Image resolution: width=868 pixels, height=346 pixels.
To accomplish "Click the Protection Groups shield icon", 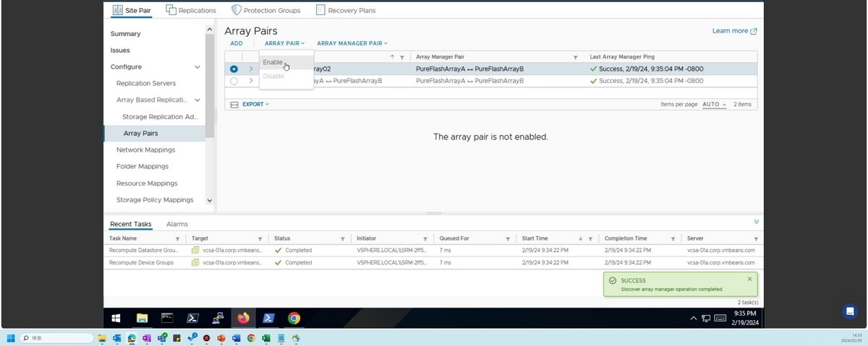I will tap(236, 10).
